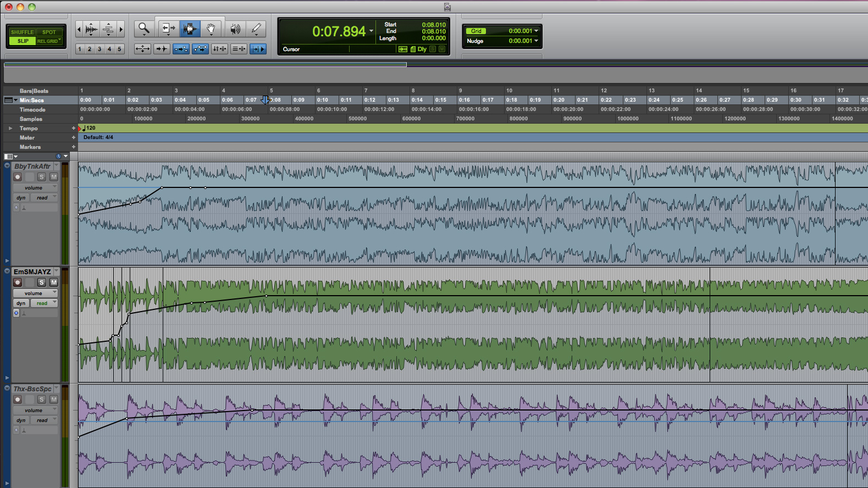Viewport: 868px width, 488px height.
Task: Toggle Tab to Transients
Action: tap(162, 49)
